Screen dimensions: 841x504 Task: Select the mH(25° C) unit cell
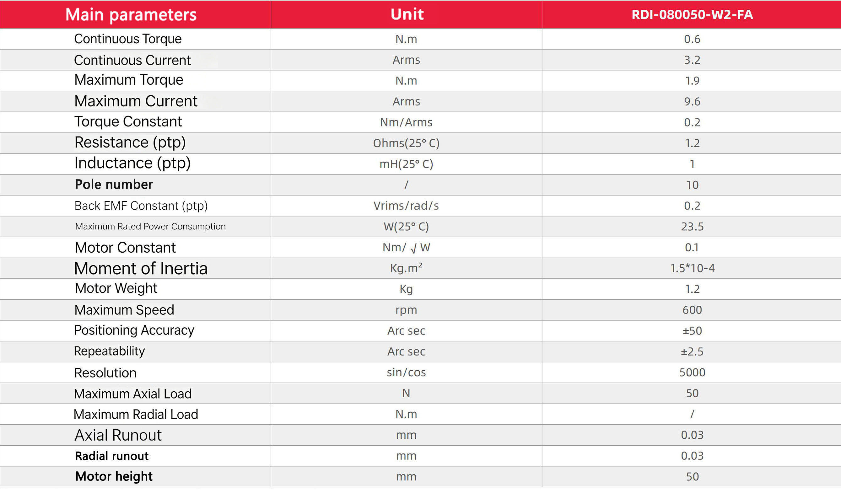click(406, 164)
